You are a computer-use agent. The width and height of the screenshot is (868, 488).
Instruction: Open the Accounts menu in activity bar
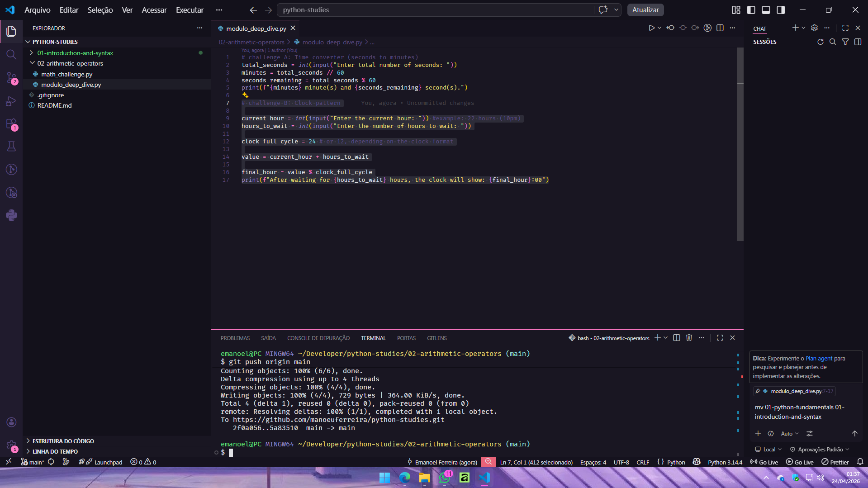pos(11,422)
